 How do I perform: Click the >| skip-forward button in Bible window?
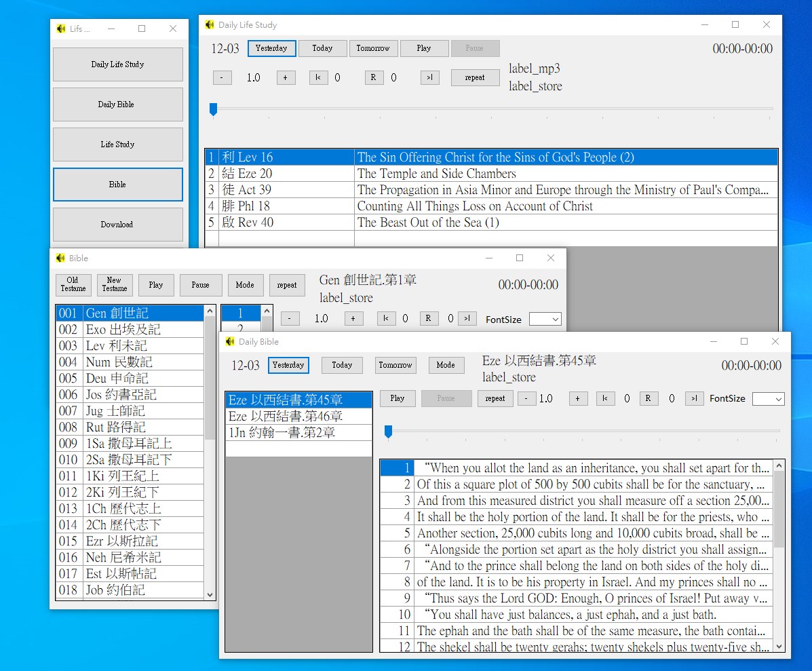(x=467, y=318)
